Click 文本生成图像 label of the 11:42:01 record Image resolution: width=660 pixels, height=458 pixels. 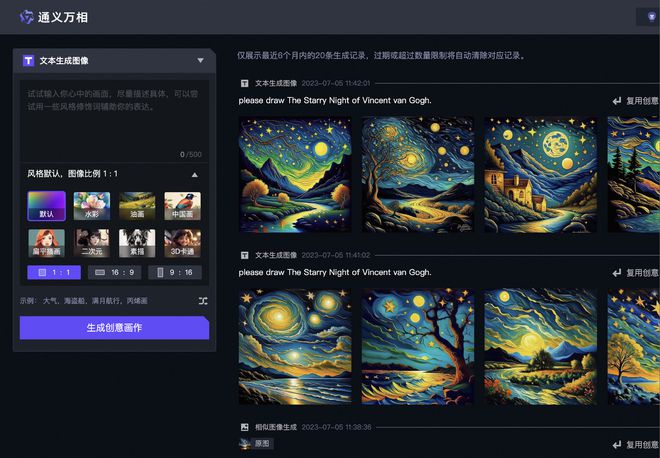[x=276, y=83]
